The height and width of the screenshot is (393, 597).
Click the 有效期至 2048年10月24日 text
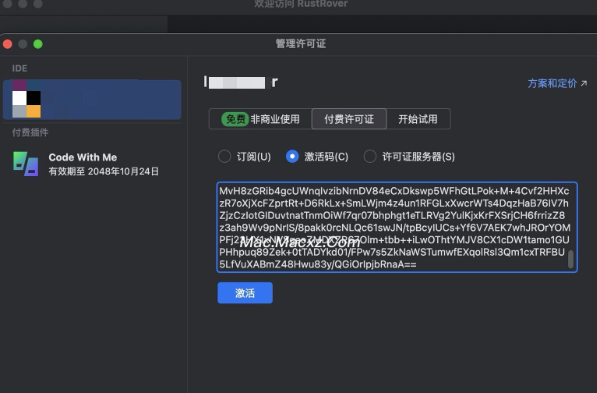click(104, 171)
